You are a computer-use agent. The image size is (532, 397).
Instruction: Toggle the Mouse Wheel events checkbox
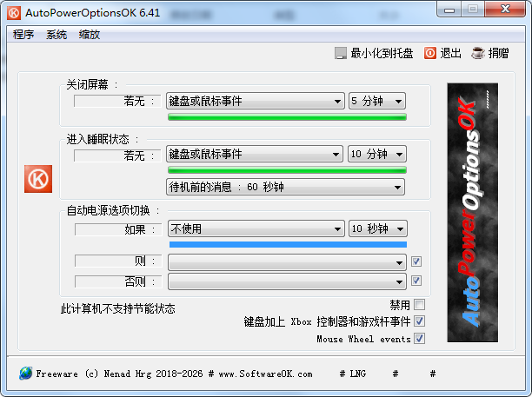pos(420,339)
